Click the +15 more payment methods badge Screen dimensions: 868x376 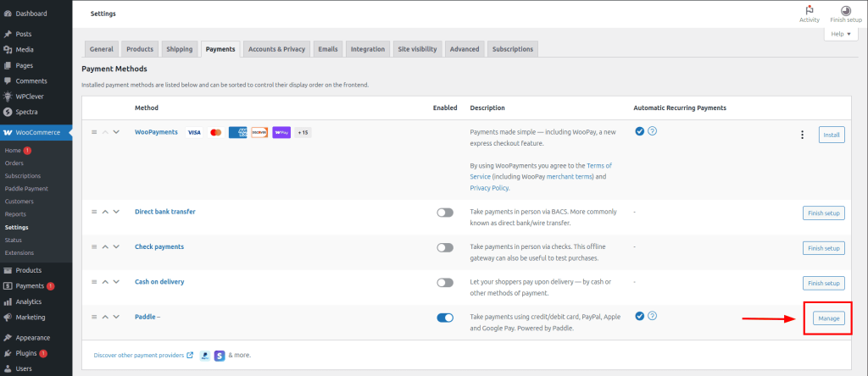[x=303, y=133]
